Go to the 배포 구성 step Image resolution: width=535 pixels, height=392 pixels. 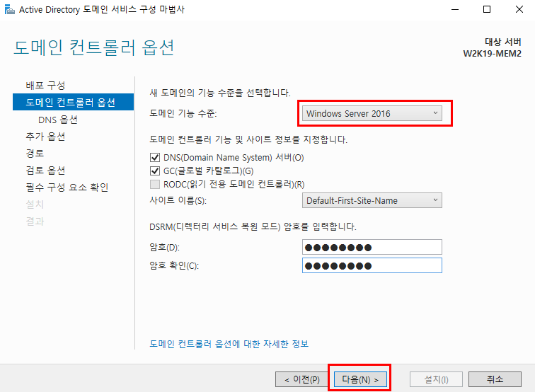[45, 85]
